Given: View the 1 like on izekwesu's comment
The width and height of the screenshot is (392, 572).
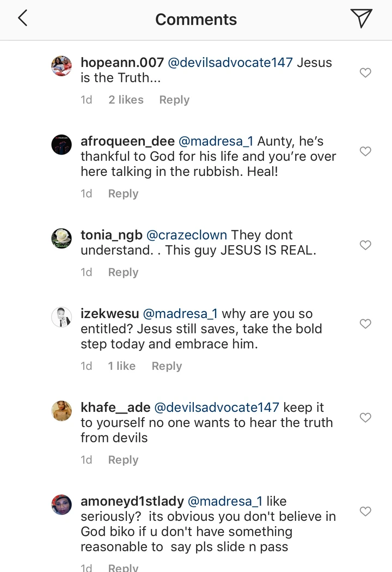Looking at the screenshot, I should [x=121, y=366].
